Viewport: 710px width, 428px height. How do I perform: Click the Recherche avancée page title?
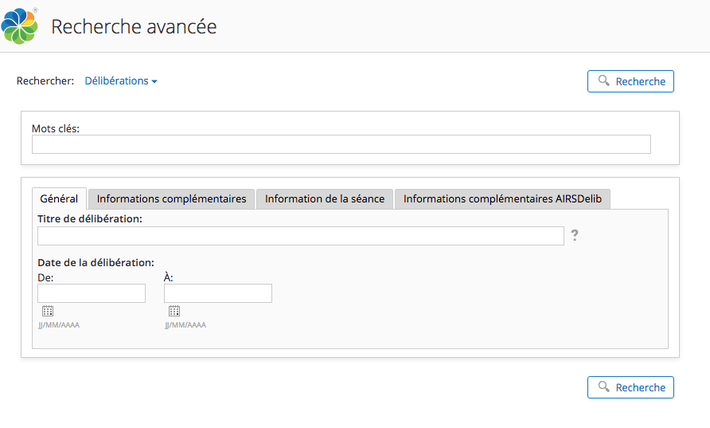[x=134, y=26]
